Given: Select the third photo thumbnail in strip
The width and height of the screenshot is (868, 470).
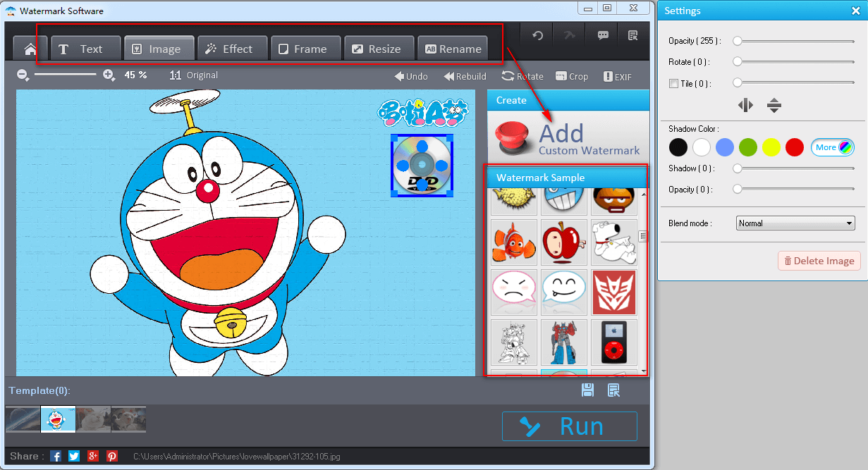Looking at the screenshot, I should point(94,419).
